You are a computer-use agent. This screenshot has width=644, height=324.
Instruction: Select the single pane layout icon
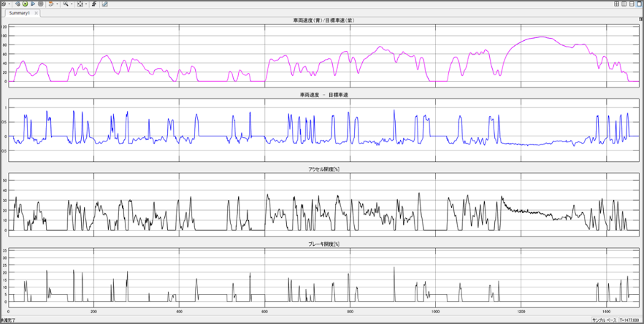tap(639, 4)
